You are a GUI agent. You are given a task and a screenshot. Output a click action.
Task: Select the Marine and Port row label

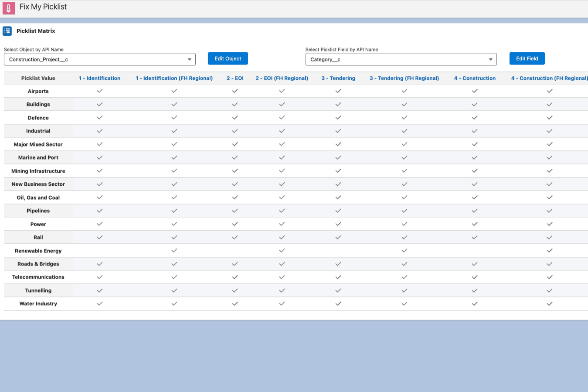click(38, 157)
